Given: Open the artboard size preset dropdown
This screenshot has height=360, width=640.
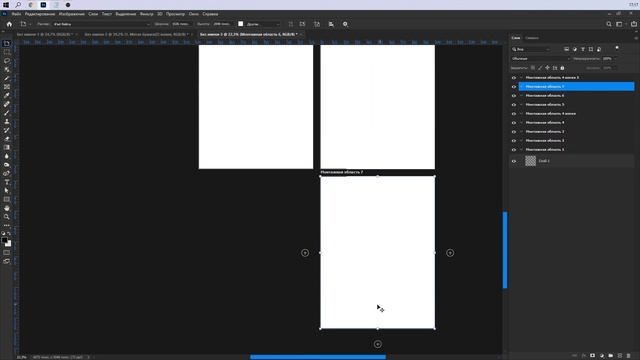Looking at the screenshot, I should tap(101, 24).
